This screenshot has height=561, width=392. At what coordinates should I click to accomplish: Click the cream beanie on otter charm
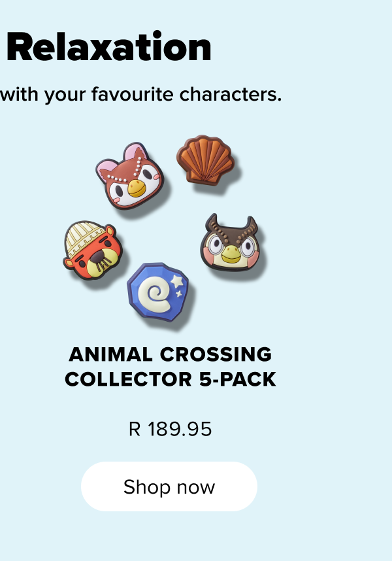pos(86,234)
